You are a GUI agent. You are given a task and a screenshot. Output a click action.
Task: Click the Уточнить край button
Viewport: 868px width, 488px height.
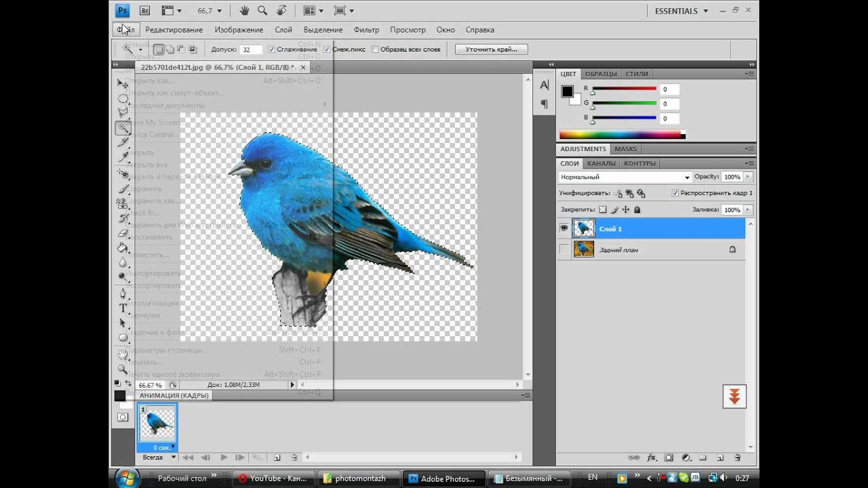(x=491, y=49)
